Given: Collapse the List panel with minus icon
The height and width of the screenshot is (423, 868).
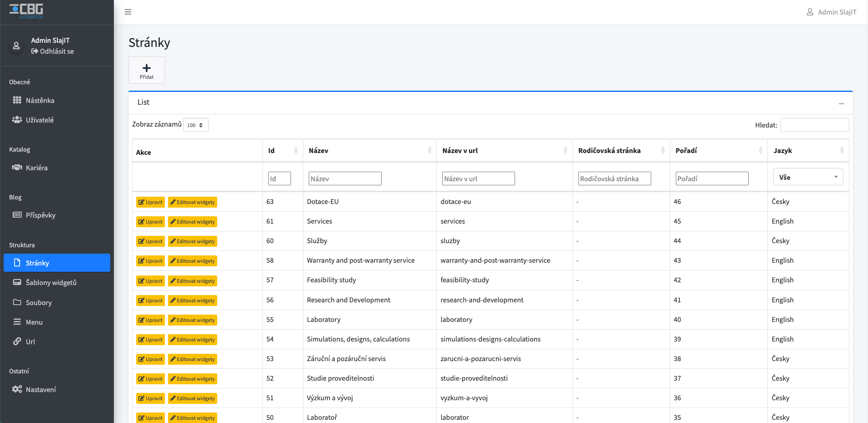Looking at the screenshot, I should pos(841,103).
